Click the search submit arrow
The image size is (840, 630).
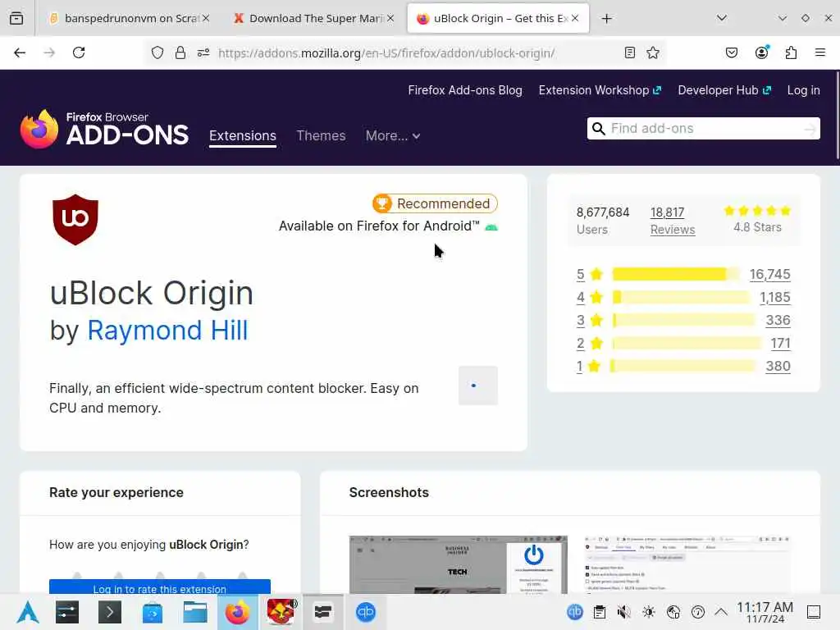810,129
